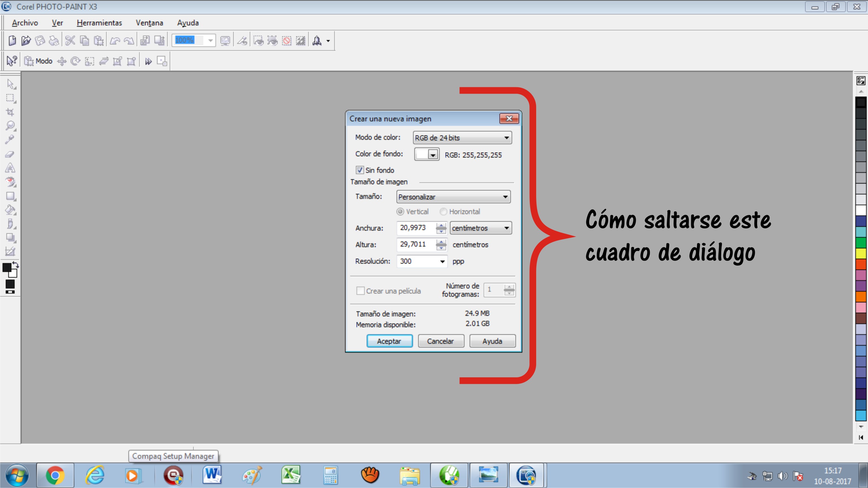Click the Cancelar button

point(440,341)
